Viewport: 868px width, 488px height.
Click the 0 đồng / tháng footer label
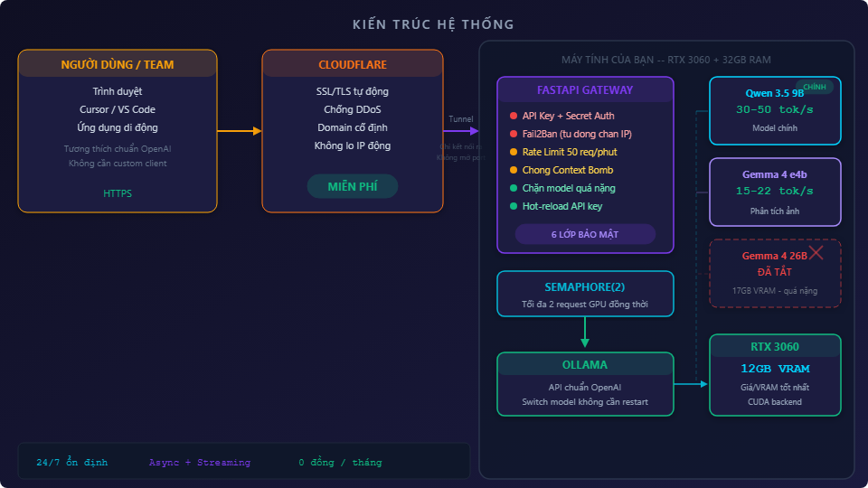point(340,462)
